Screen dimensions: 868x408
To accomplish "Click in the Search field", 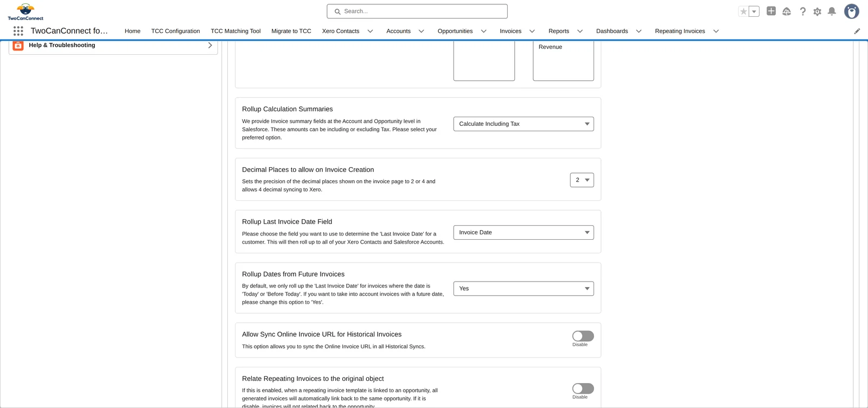I will 417,11.
